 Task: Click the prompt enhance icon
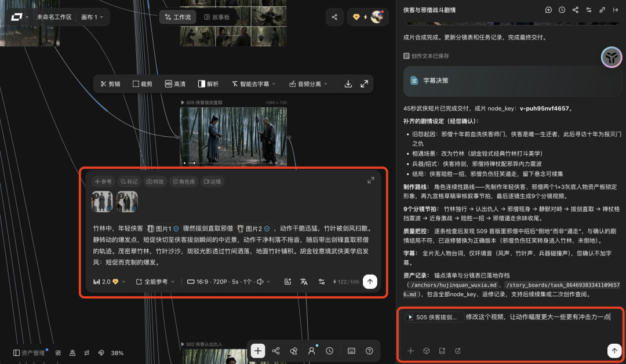287,282
